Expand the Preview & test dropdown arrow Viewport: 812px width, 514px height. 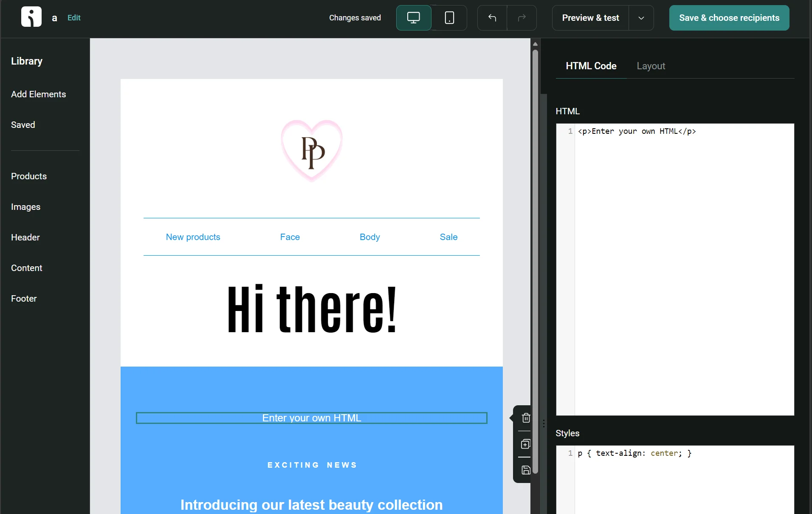click(x=641, y=18)
